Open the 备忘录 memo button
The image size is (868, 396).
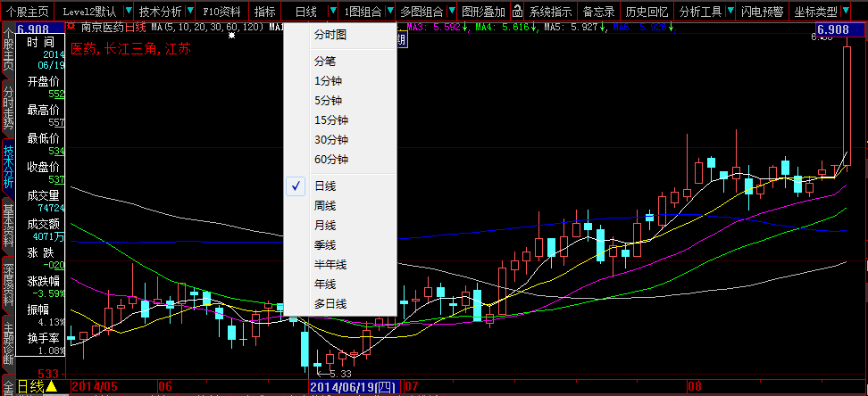(x=598, y=11)
